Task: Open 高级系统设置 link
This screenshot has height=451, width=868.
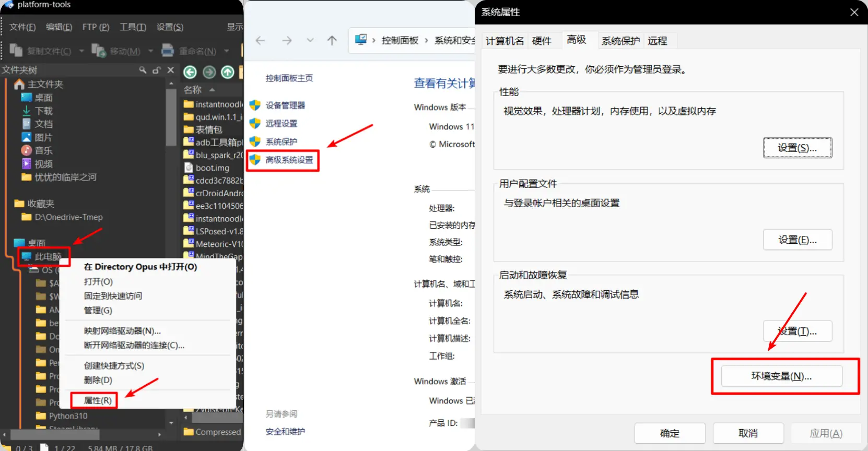Action: [289, 160]
